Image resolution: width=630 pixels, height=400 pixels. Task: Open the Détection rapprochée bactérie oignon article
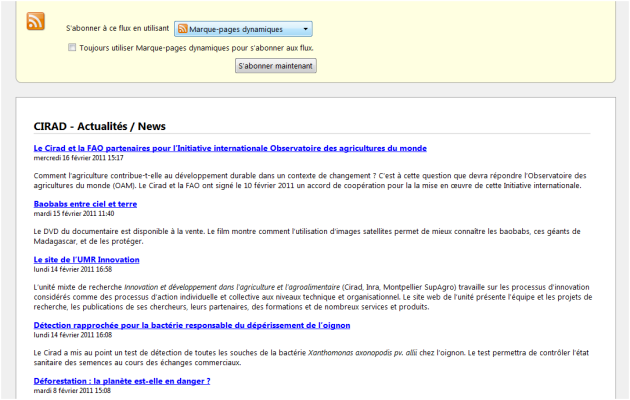click(192, 325)
